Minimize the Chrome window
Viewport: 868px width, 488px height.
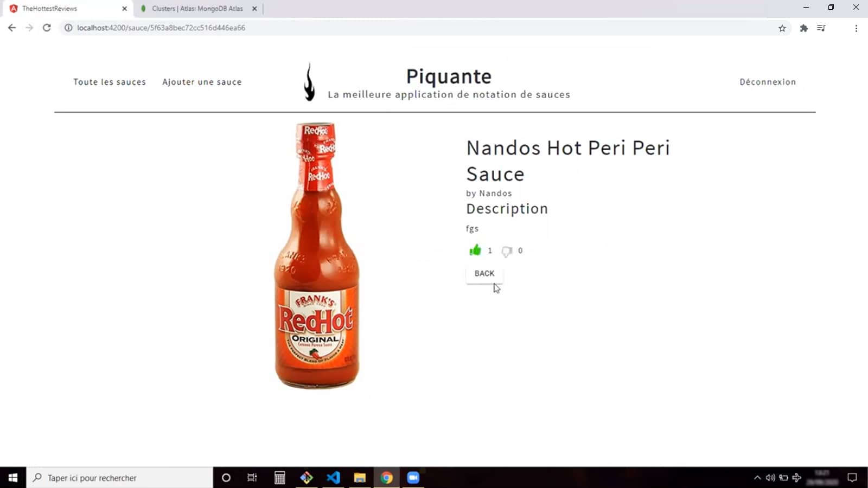(806, 8)
